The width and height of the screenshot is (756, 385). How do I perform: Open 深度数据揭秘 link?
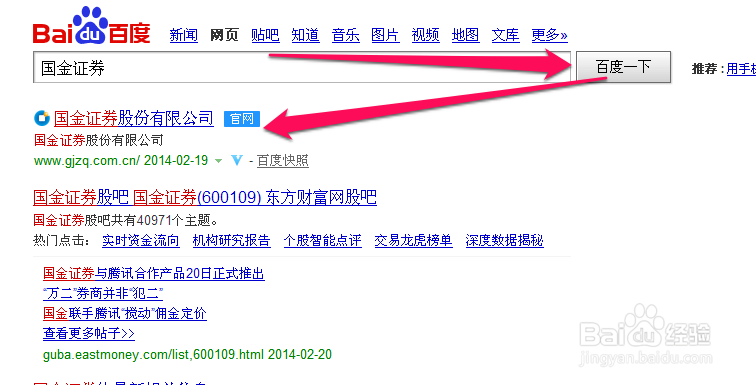[x=504, y=240]
